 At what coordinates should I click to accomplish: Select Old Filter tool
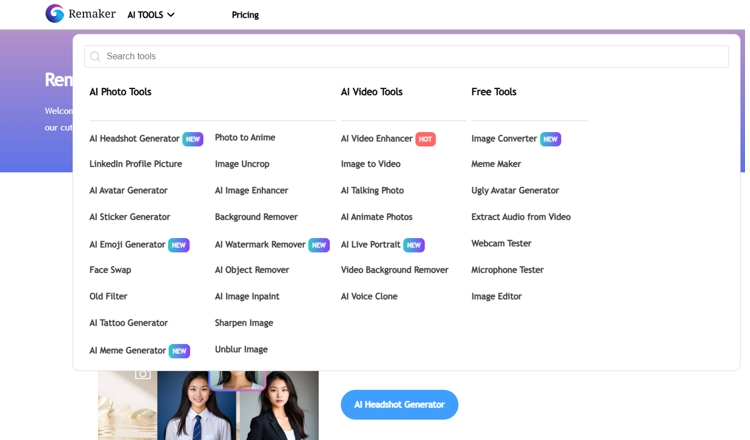[x=108, y=297]
